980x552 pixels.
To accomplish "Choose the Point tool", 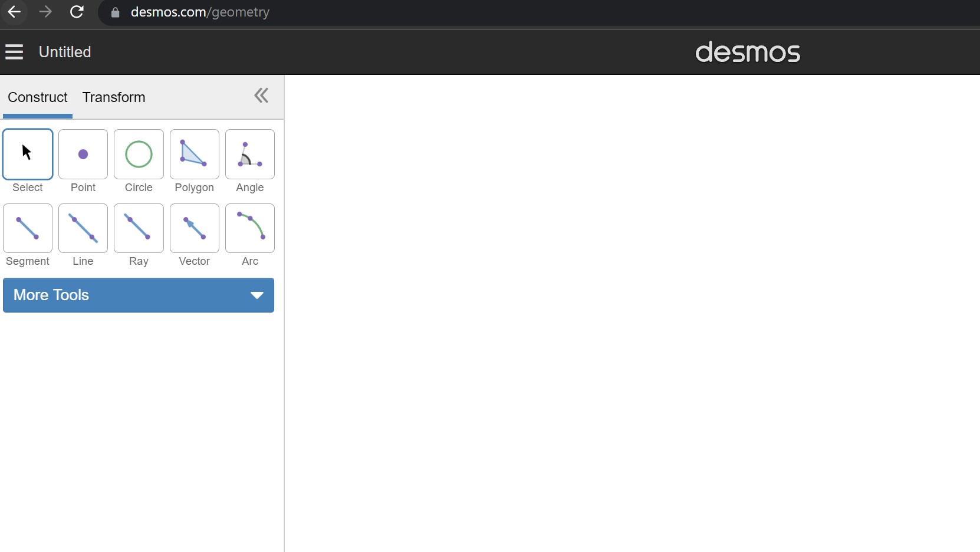I will 83,154.
